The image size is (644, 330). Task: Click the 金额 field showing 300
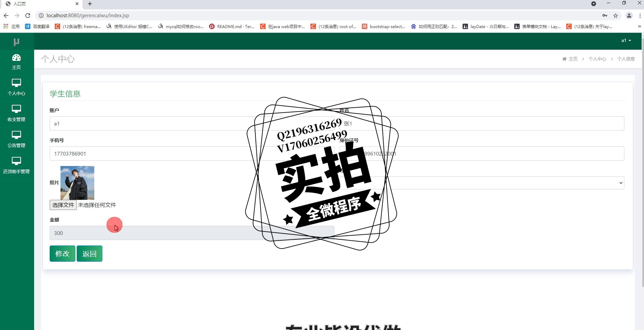[192, 233]
